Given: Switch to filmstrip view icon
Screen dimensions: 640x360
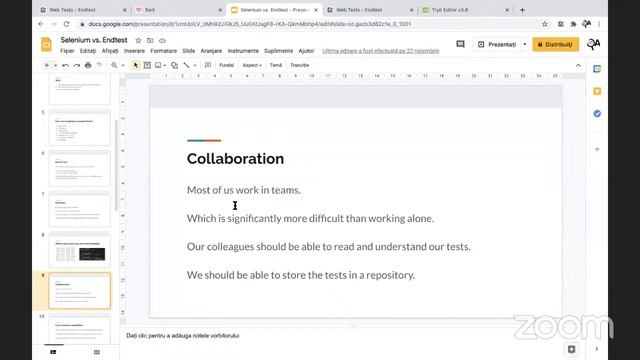Looking at the screenshot, I should coord(53,352).
